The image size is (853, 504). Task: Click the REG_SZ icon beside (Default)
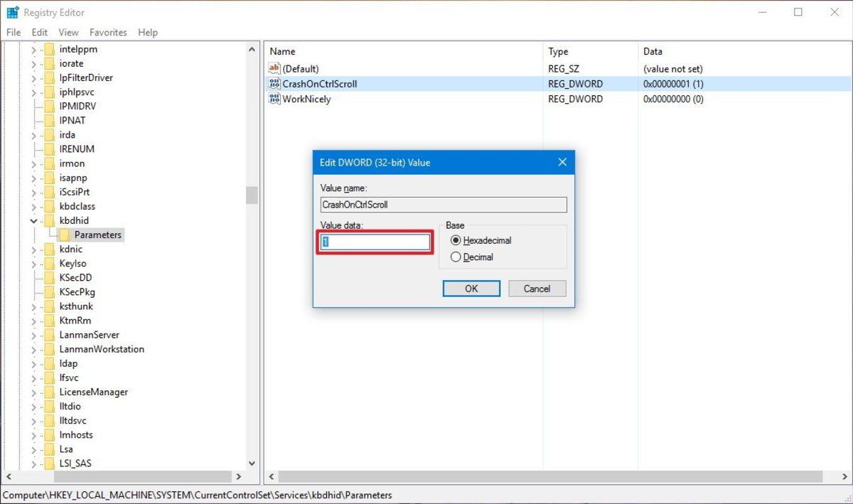(274, 68)
